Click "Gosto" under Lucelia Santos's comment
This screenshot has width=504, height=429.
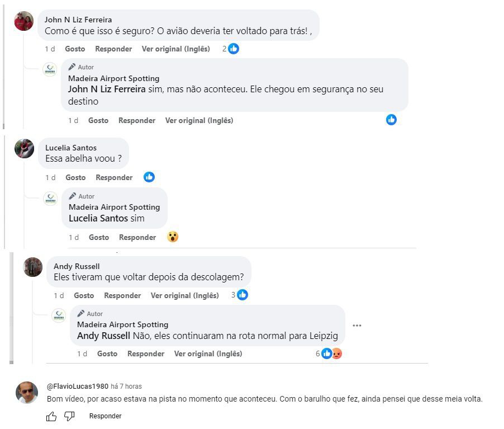tap(75, 177)
